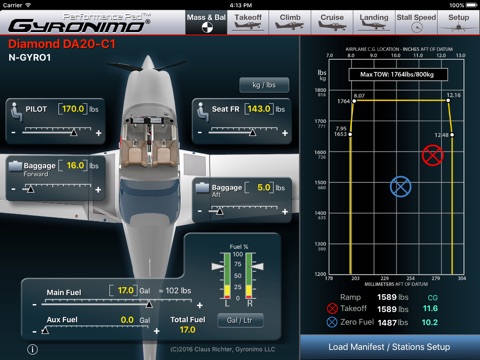The image size is (480, 360).
Task: Click the red Takeoff CG marker
Action: (433, 155)
